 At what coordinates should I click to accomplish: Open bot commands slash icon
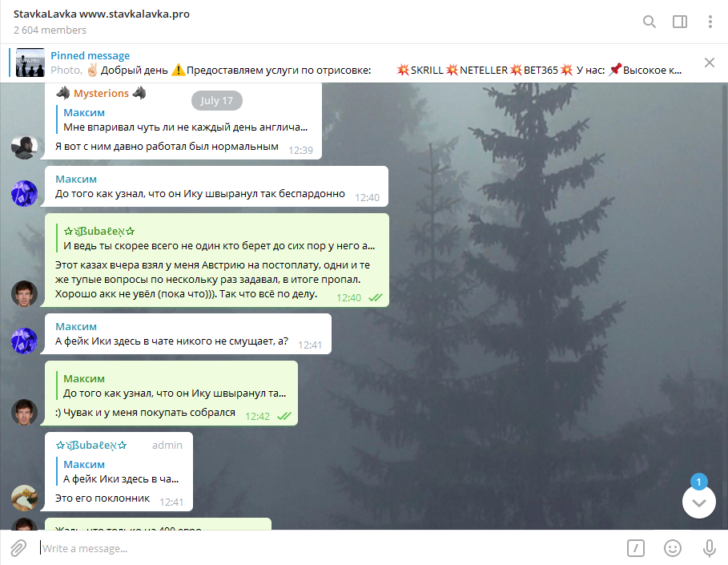(636, 548)
